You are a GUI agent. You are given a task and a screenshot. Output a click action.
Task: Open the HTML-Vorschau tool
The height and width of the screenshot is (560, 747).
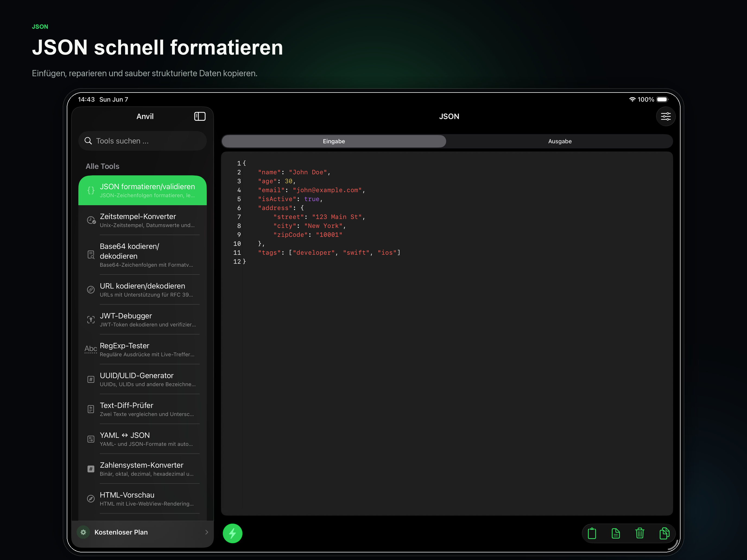point(143,499)
